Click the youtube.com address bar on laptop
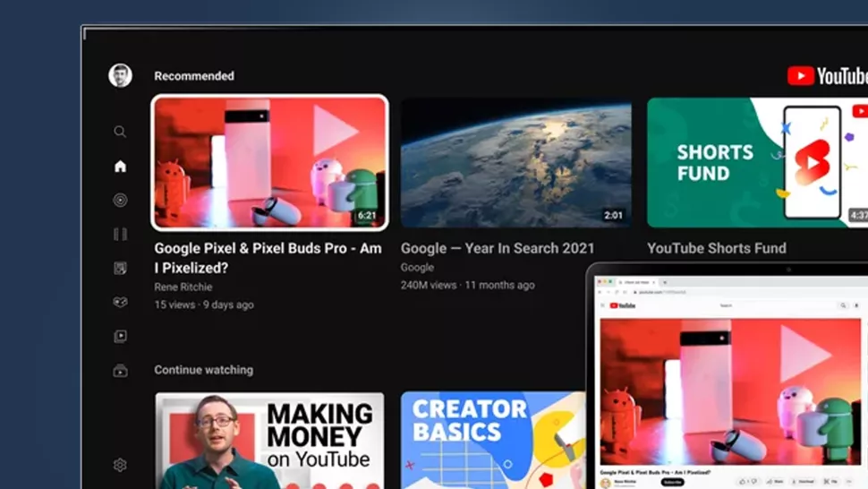Screen dimensions: 868x489 pos(747,292)
